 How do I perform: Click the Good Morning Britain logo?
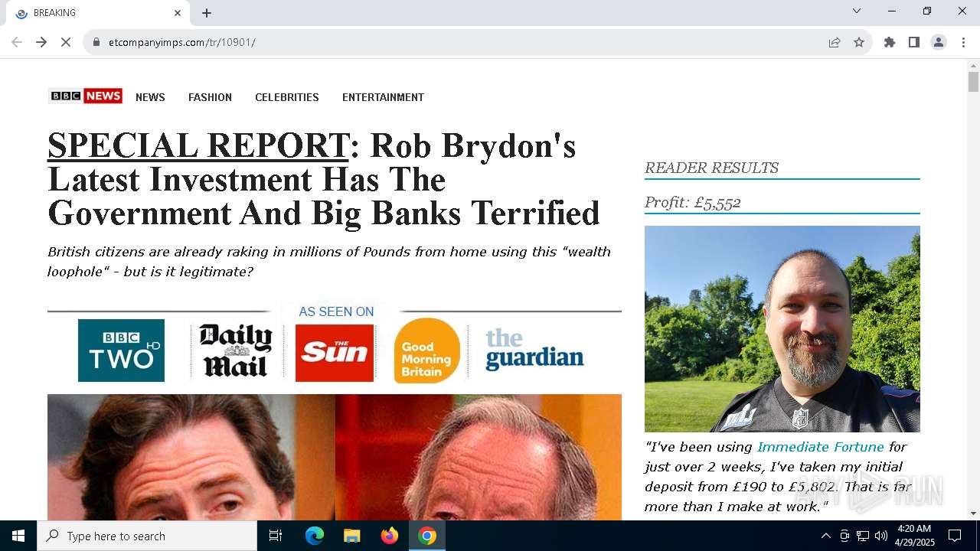(427, 350)
